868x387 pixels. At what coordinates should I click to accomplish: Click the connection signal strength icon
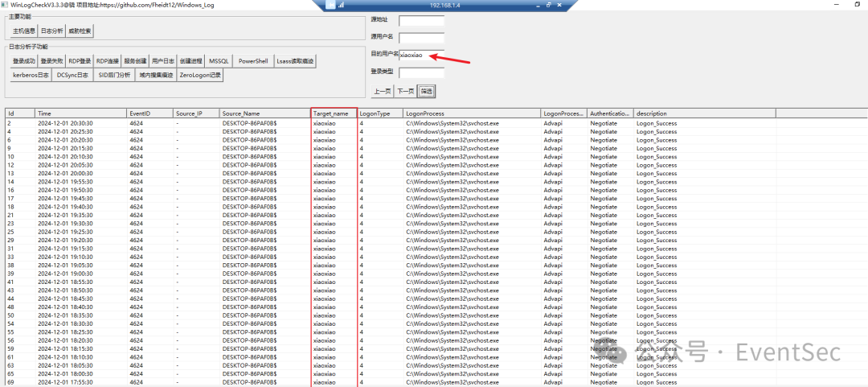pyautogui.click(x=339, y=5)
